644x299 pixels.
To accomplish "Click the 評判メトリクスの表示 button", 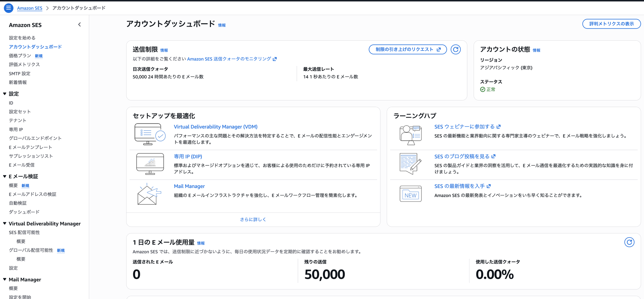I will pyautogui.click(x=611, y=24).
